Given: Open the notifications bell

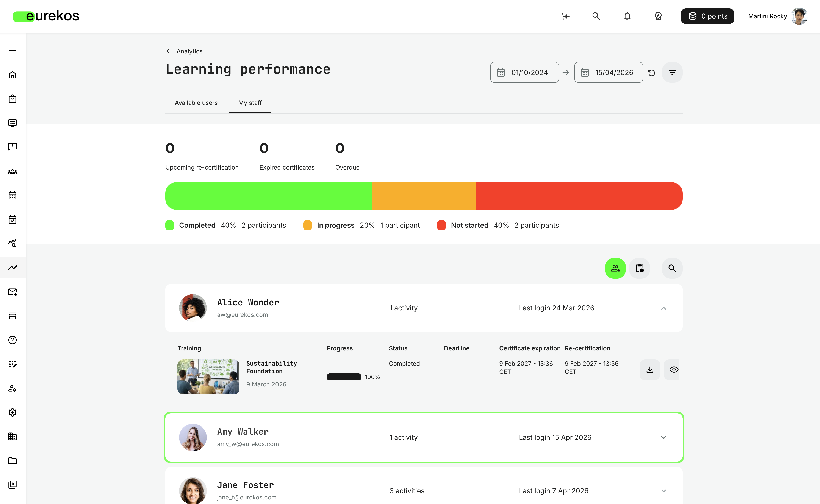Looking at the screenshot, I should point(627,16).
